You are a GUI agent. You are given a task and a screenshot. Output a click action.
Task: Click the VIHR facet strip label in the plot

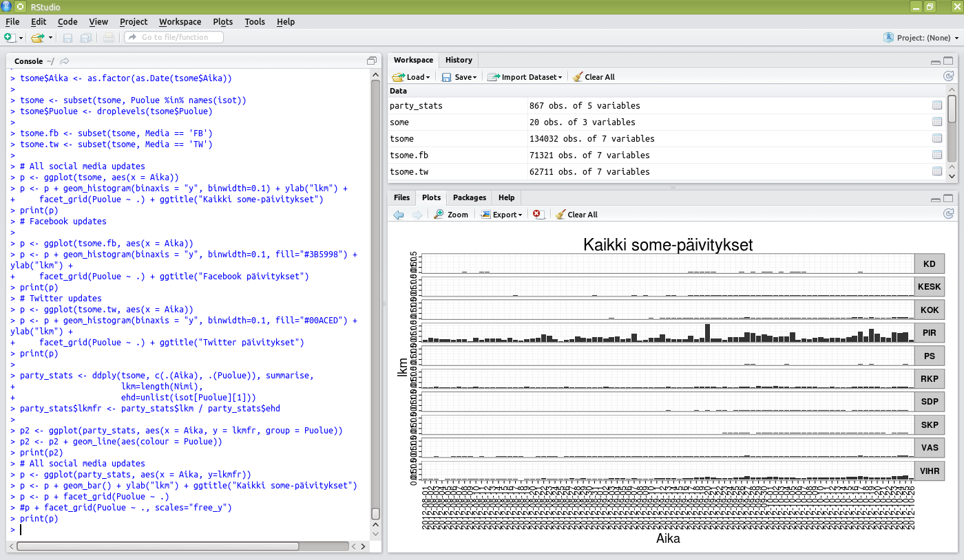[930, 471]
